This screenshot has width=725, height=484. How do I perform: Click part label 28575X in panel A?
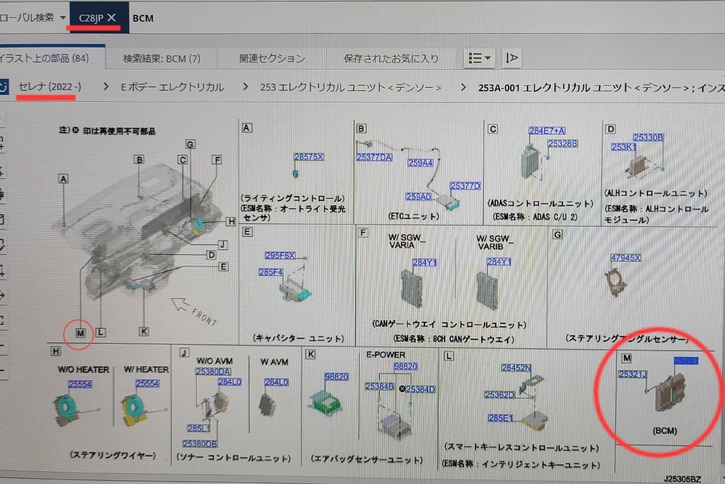pyautogui.click(x=308, y=157)
